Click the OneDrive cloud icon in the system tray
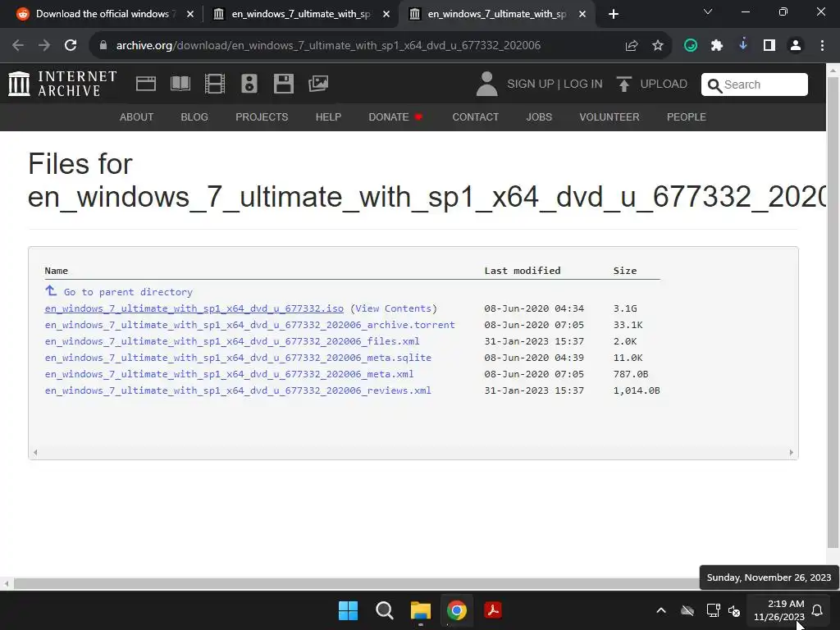Image resolution: width=840 pixels, height=630 pixels. coord(687,610)
